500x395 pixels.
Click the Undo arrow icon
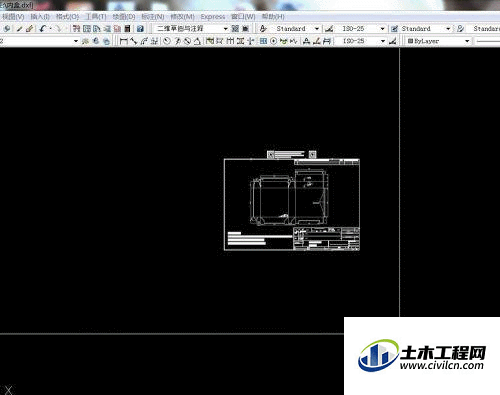pyautogui.click(x=43, y=29)
